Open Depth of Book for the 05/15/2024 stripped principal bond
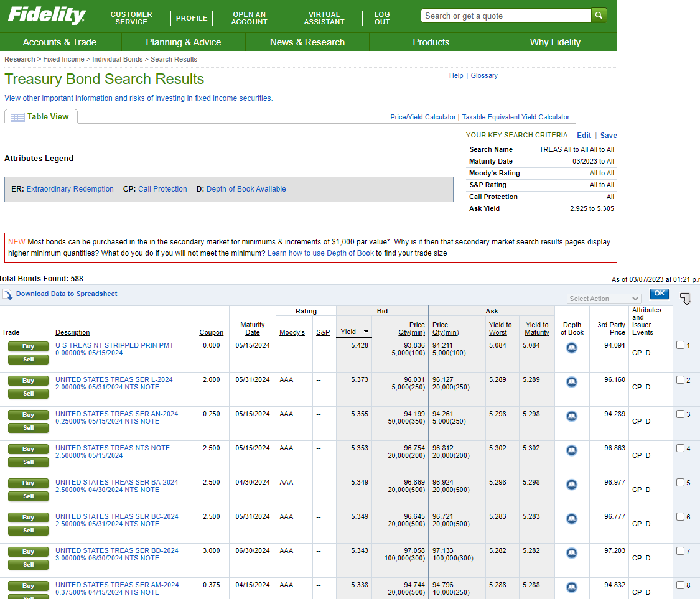 pyautogui.click(x=571, y=348)
